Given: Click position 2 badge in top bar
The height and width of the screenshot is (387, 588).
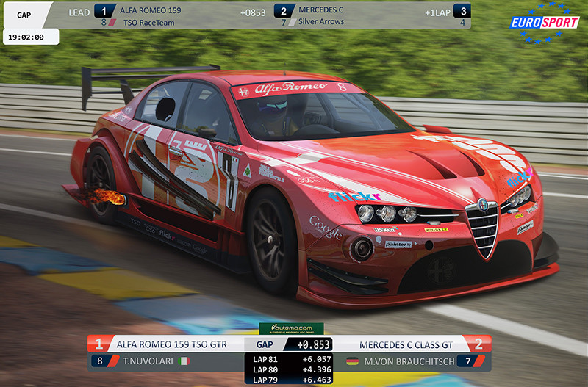Looking at the screenshot, I should click(284, 11).
